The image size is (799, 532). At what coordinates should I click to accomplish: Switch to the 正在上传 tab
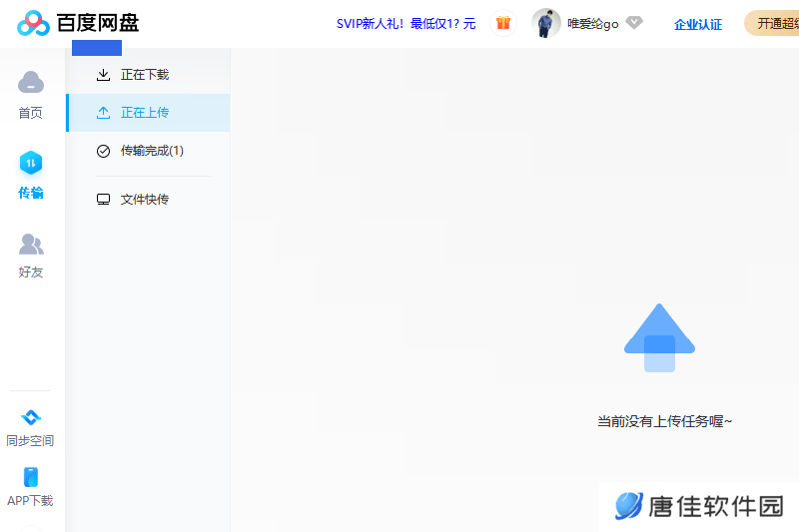point(148,113)
